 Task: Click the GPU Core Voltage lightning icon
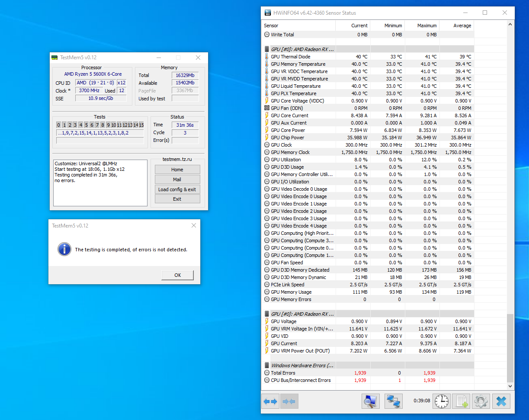266,101
